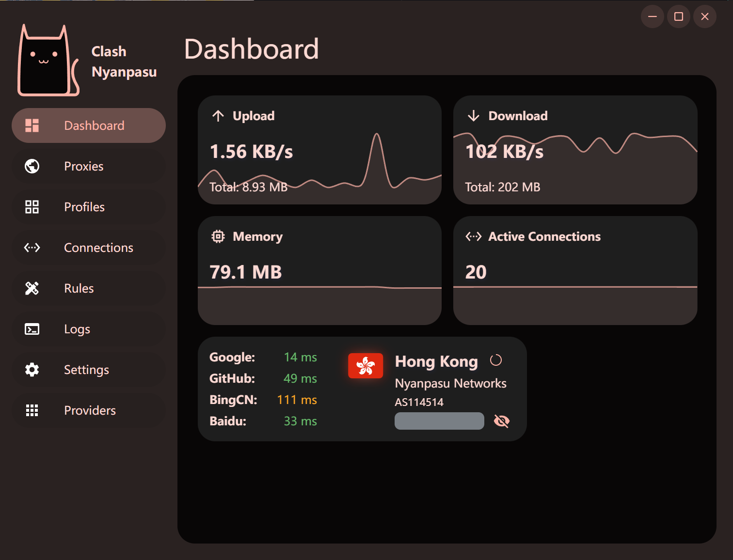Image resolution: width=733 pixels, height=560 pixels.
Task: Click the Providers apps grid icon
Action: [32, 410]
